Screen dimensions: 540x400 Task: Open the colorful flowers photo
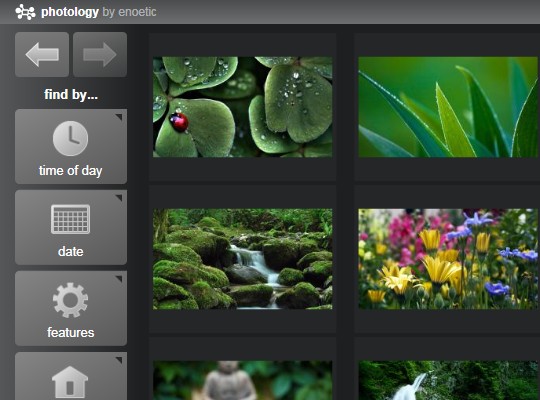pos(448,259)
